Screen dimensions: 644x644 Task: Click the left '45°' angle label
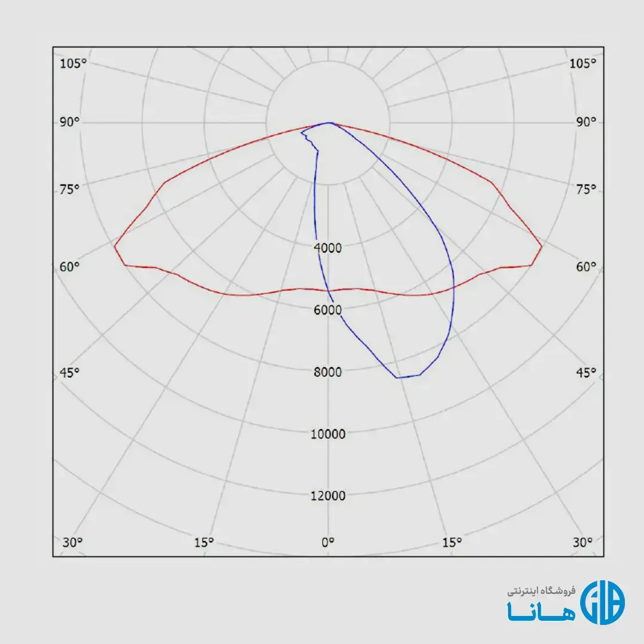69,373
